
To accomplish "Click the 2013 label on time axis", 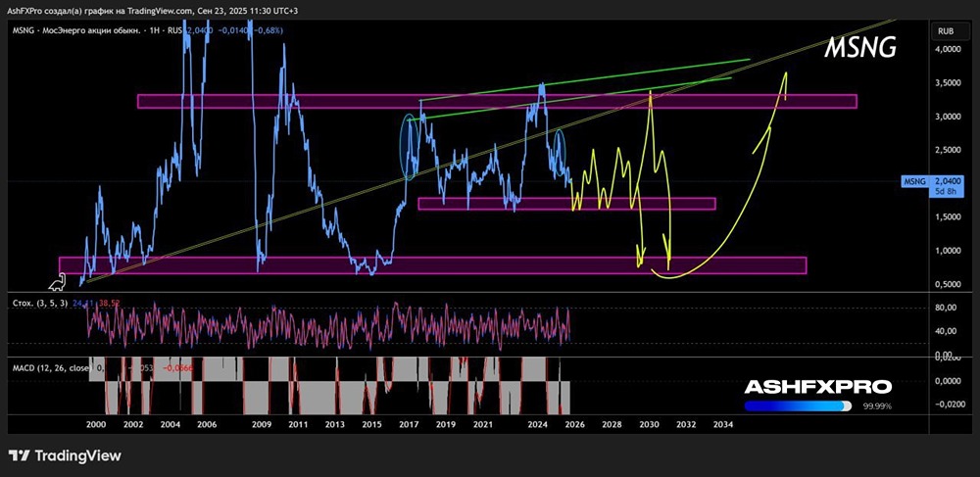I will click(335, 424).
